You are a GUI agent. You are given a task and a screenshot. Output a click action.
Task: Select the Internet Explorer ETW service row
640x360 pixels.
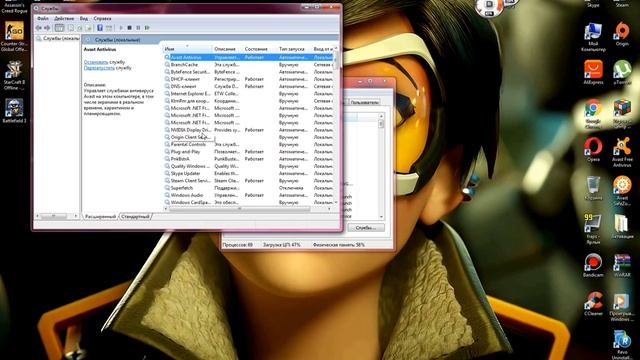click(249, 94)
